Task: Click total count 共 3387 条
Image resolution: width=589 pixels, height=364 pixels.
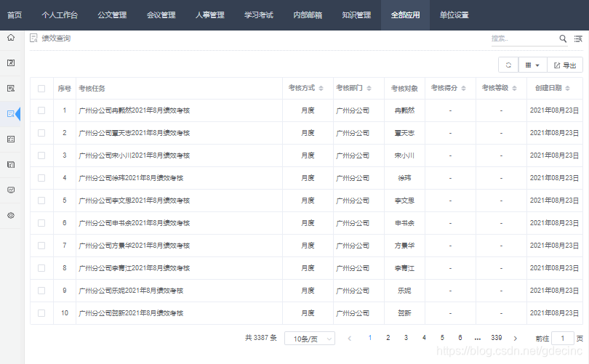Action: click(x=261, y=338)
